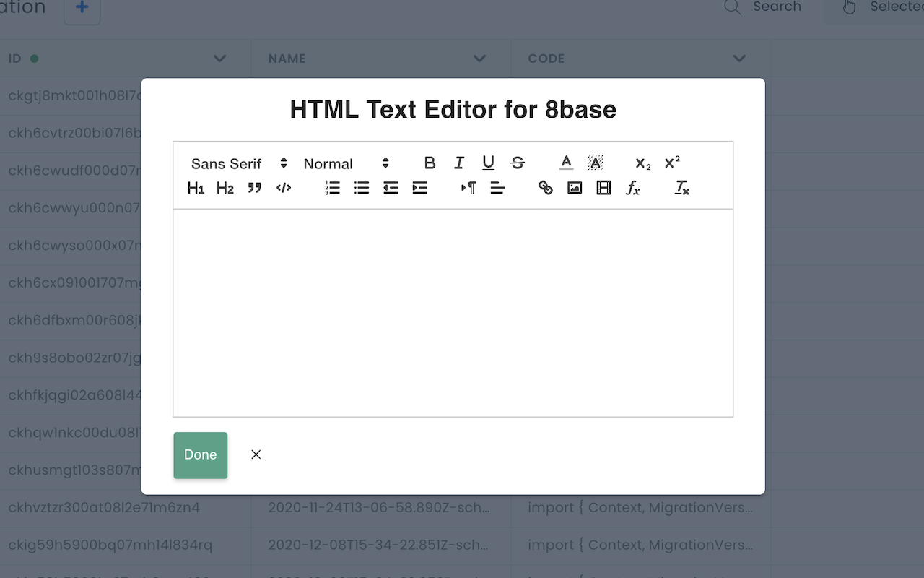Insert an image

pos(575,188)
